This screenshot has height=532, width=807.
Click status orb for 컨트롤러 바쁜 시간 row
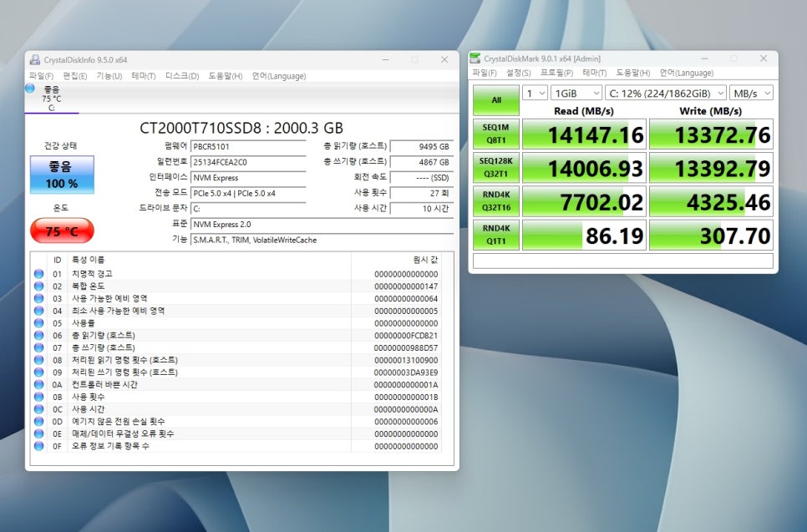pyautogui.click(x=38, y=384)
